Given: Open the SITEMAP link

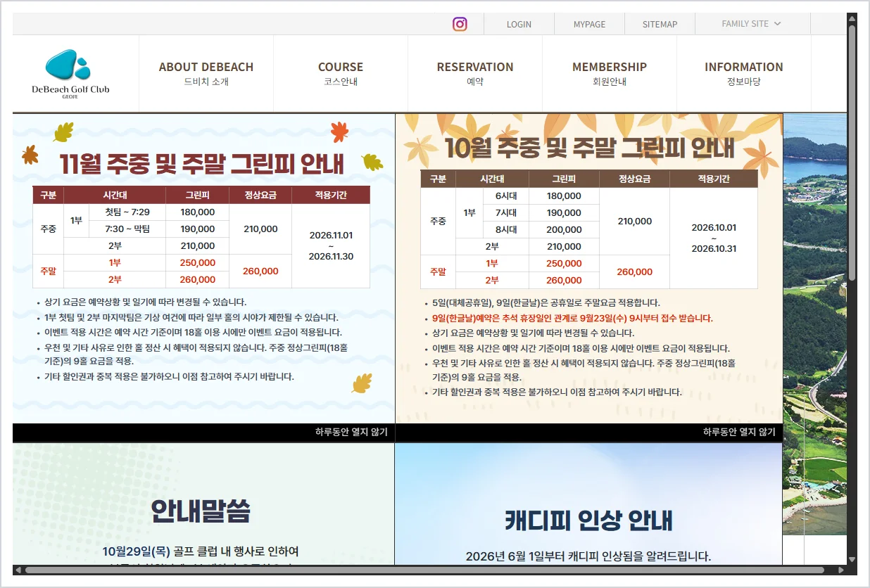Looking at the screenshot, I should click(660, 24).
